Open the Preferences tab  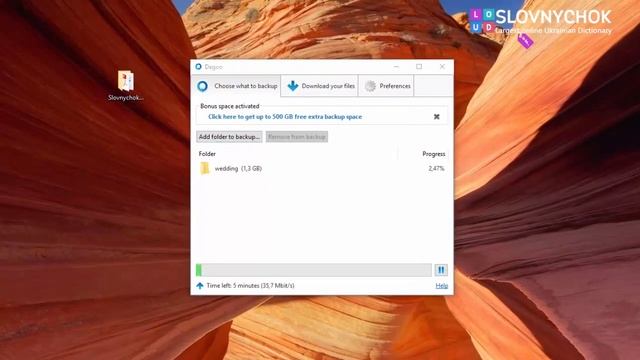point(387,86)
